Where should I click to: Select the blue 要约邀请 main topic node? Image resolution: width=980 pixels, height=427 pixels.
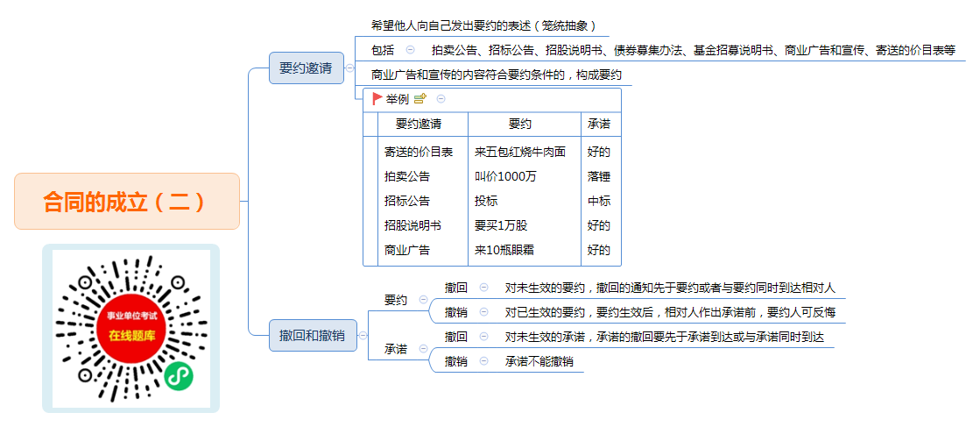[307, 68]
